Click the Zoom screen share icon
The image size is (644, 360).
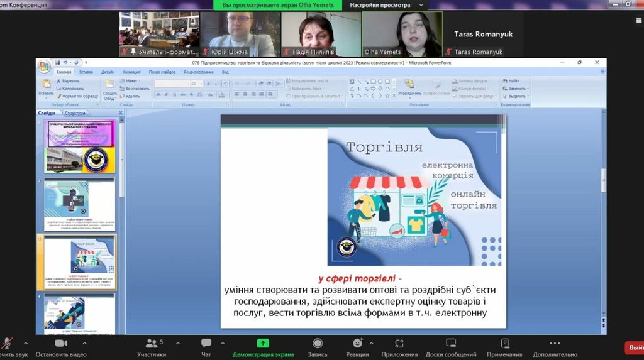point(263,343)
